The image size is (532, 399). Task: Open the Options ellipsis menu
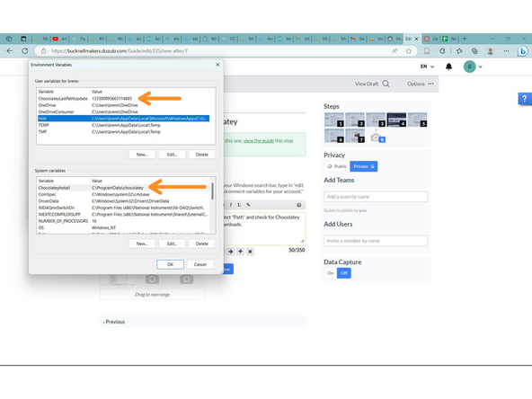click(x=430, y=84)
